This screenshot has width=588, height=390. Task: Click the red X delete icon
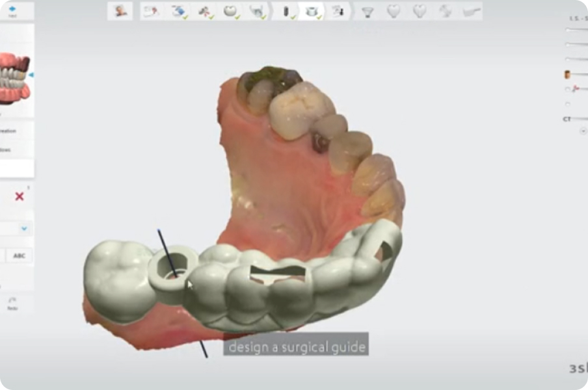point(20,196)
